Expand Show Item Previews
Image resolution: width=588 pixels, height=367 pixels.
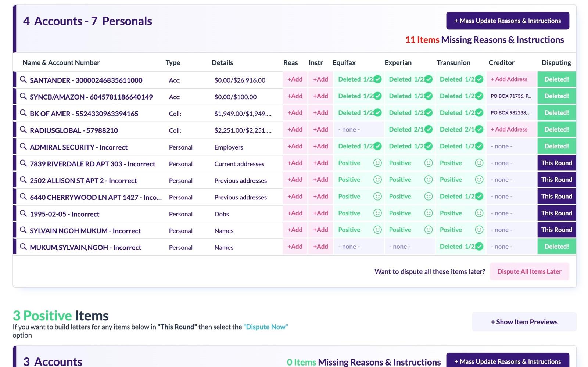[x=524, y=322]
